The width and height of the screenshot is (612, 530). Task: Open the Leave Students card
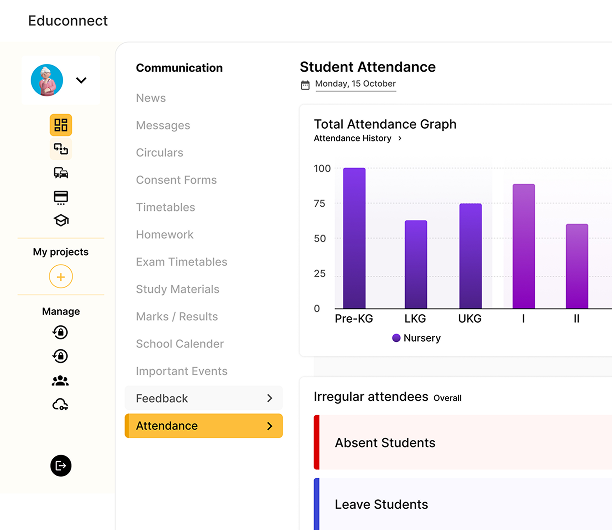[460, 504]
